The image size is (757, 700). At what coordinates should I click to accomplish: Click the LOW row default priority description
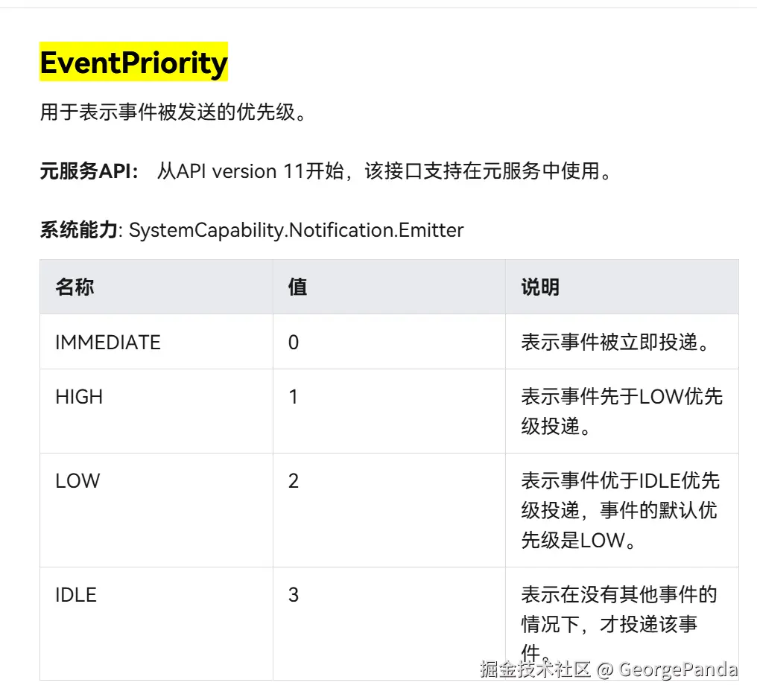click(x=621, y=510)
